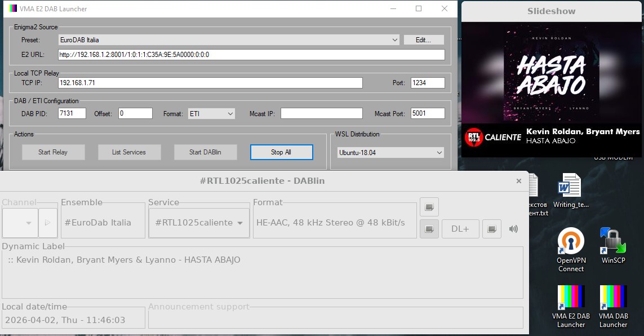Click the Offset input field
644x336 pixels.
(x=136, y=113)
